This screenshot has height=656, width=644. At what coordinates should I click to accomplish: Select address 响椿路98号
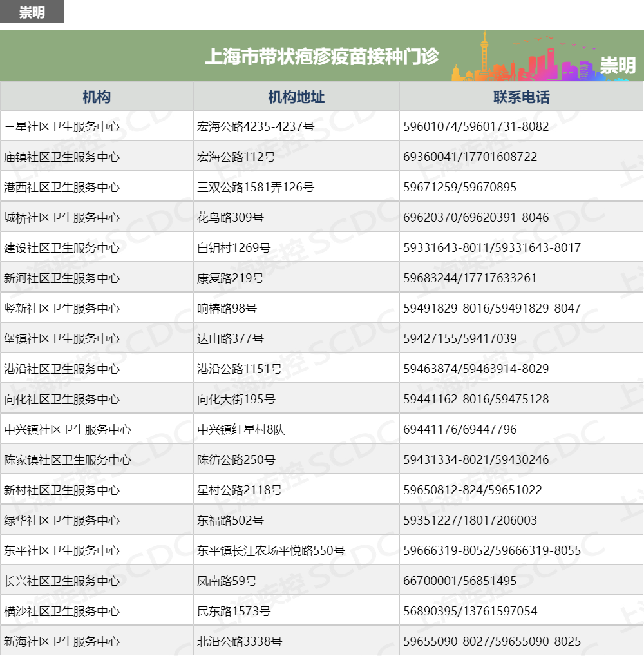(227, 308)
